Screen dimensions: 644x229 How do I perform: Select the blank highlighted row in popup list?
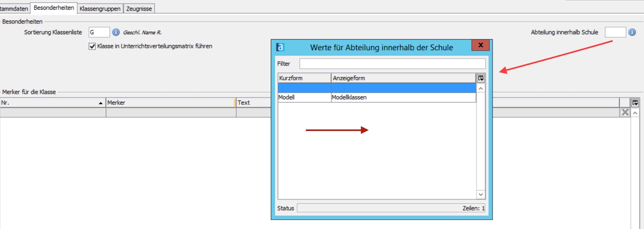click(x=377, y=88)
